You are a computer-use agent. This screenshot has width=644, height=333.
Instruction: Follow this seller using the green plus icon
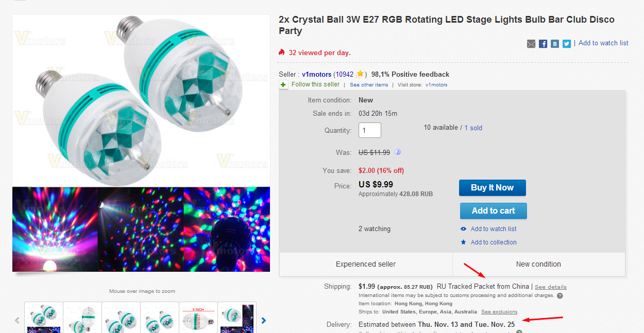[x=283, y=84]
